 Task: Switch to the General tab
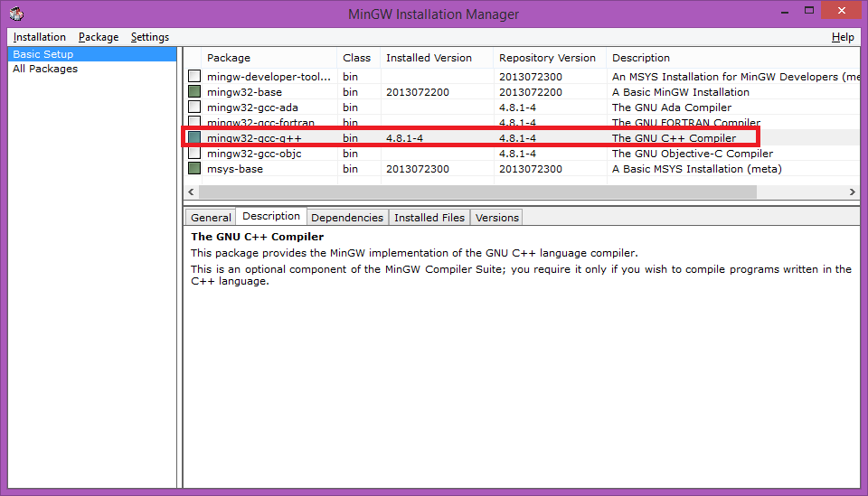pos(211,218)
